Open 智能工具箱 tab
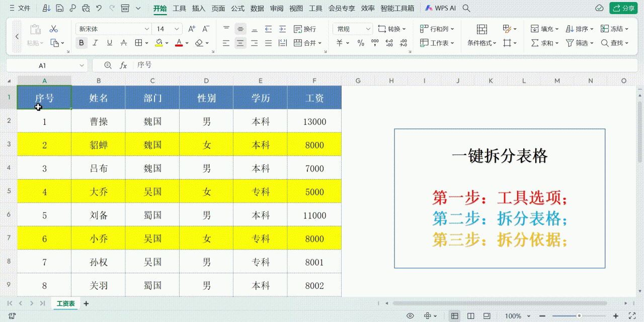644x322 pixels. [397, 8]
